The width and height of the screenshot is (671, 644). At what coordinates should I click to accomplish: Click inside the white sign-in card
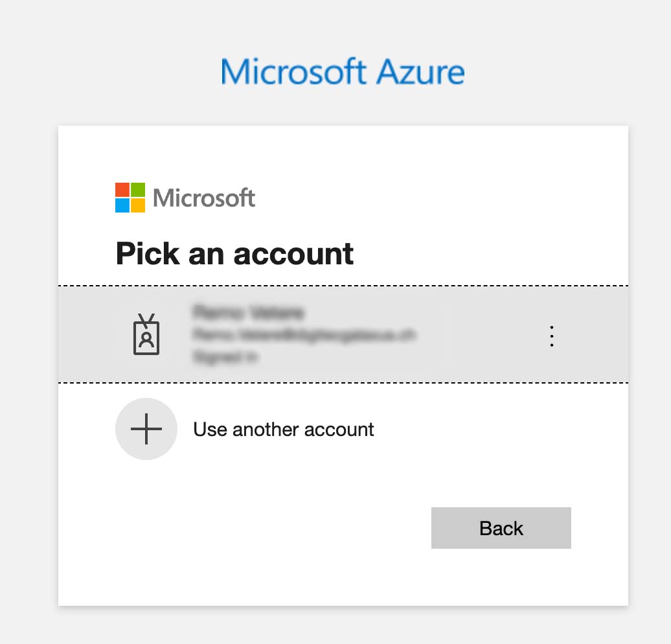(x=343, y=577)
